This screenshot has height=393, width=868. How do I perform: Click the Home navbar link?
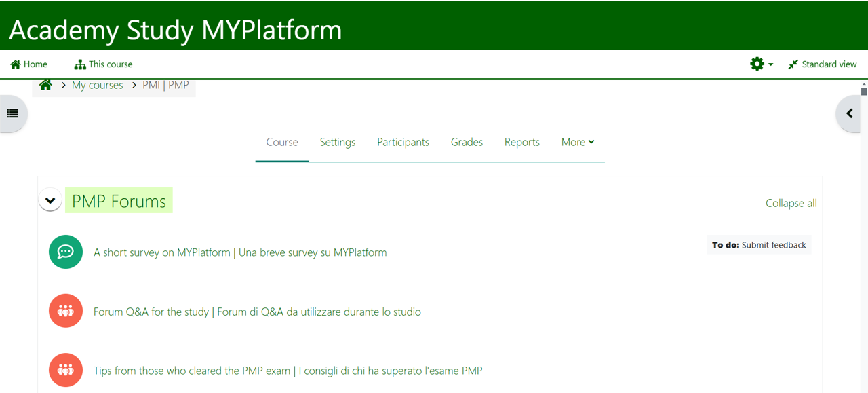coord(29,64)
